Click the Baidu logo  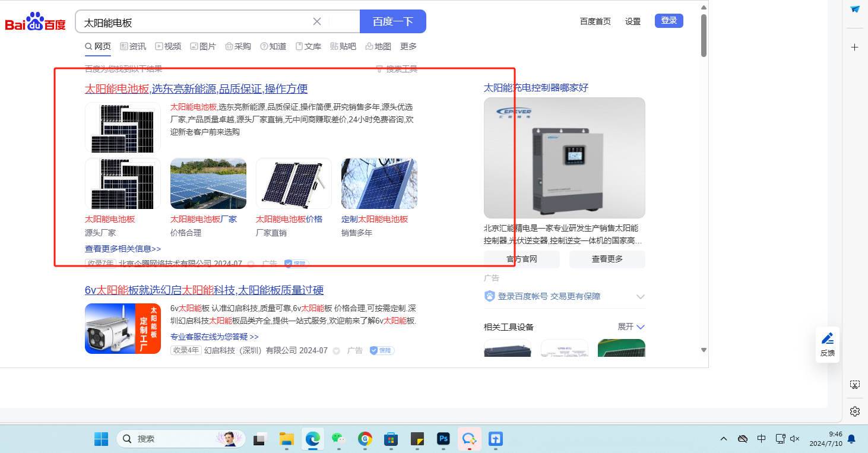click(x=36, y=22)
